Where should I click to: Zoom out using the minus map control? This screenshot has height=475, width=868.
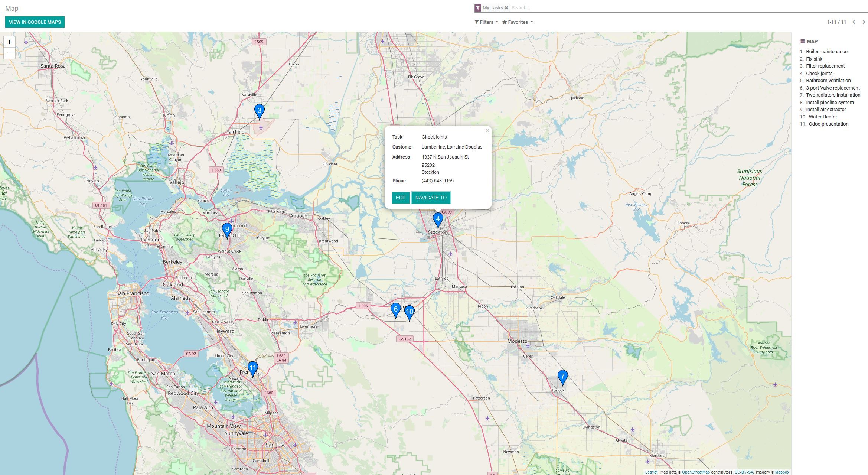point(9,53)
